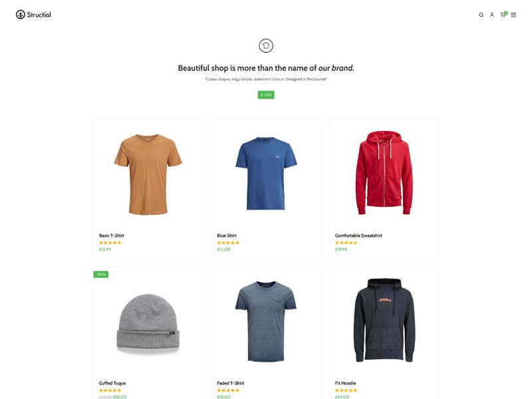Click the green v1.0.0 version badge
The height and width of the screenshot is (399, 532).
pos(266,94)
